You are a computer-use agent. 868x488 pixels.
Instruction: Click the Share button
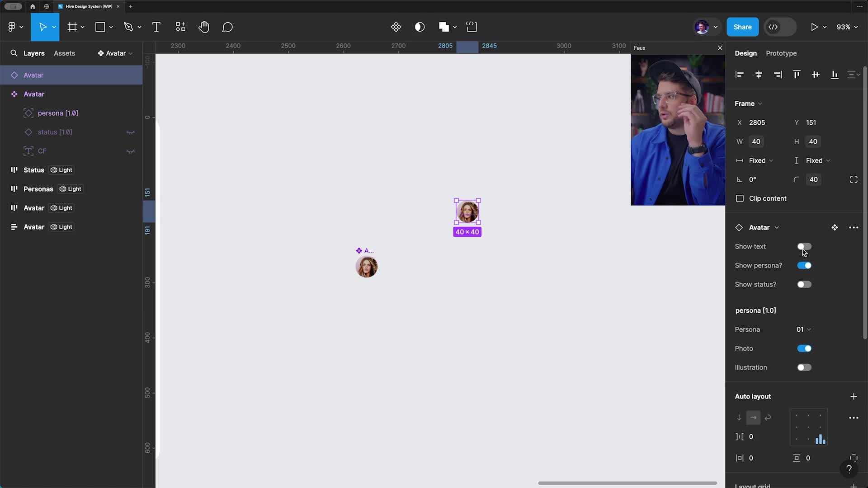tap(742, 27)
